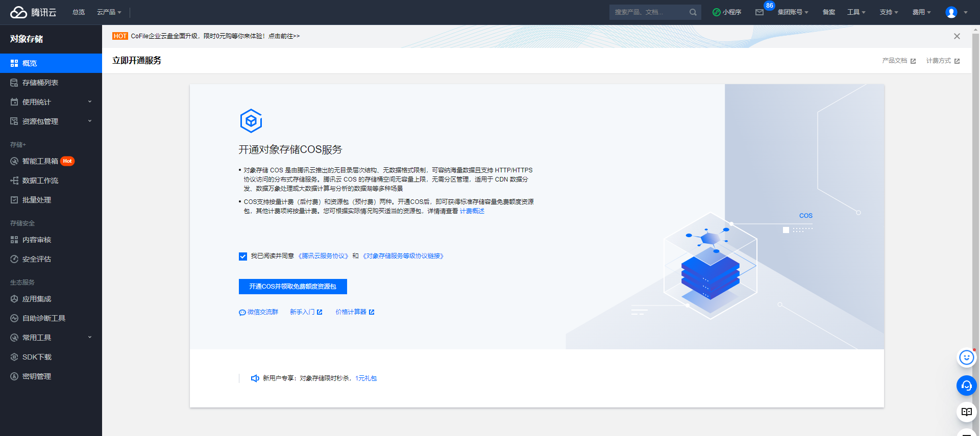Expand the 云产品 dropdown
The height and width of the screenshot is (436, 980).
pos(109,12)
